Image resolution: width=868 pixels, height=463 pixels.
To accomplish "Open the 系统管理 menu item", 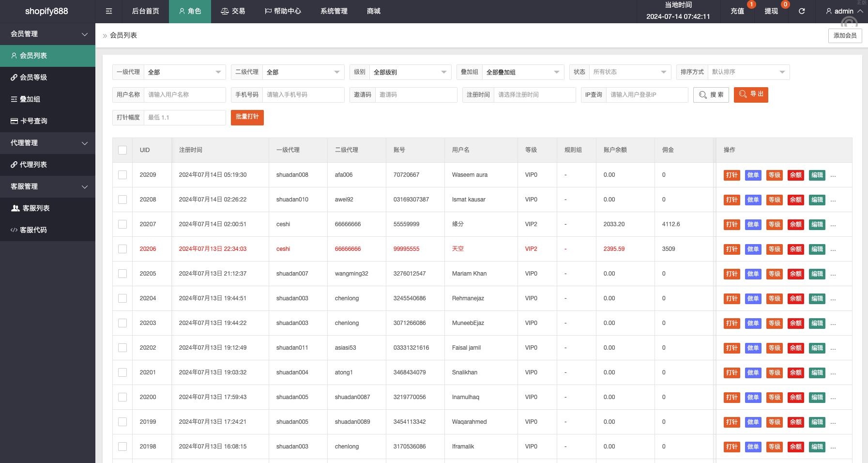I will [334, 11].
